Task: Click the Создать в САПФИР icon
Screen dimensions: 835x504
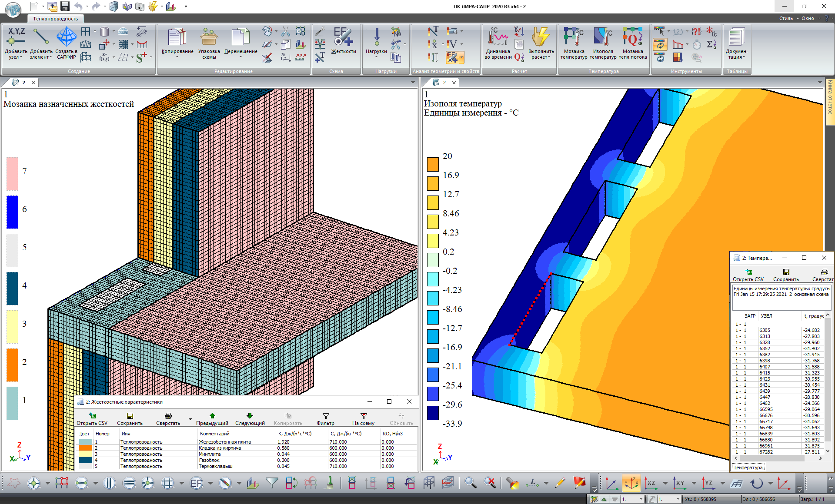Action: (66, 37)
